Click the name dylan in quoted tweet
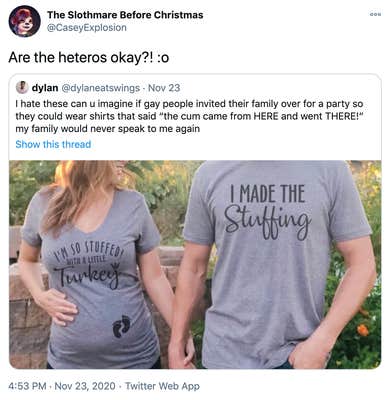This screenshot has height=400, width=391. (x=45, y=88)
